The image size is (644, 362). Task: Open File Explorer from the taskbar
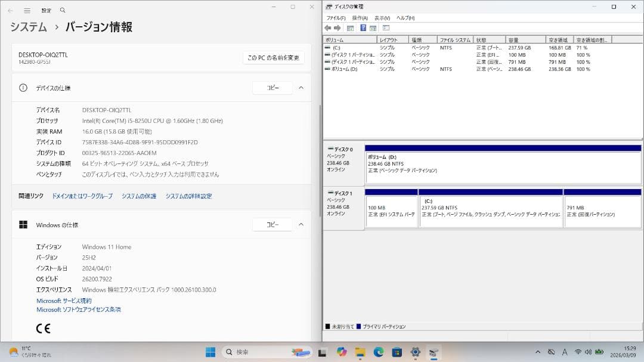click(360, 352)
